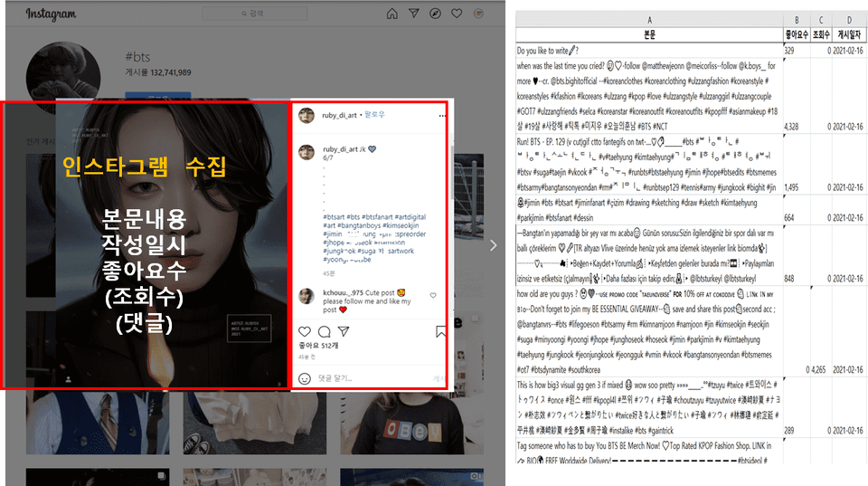Click the 게시일자 header cell
The width and height of the screenshot is (868, 486).
click(x=849, y=34)
